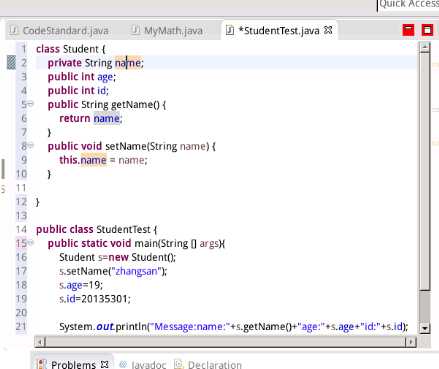Click 's.id=20135301;' on line 19
This screenshot has height=369, width=439.
[x=95, y=299]
